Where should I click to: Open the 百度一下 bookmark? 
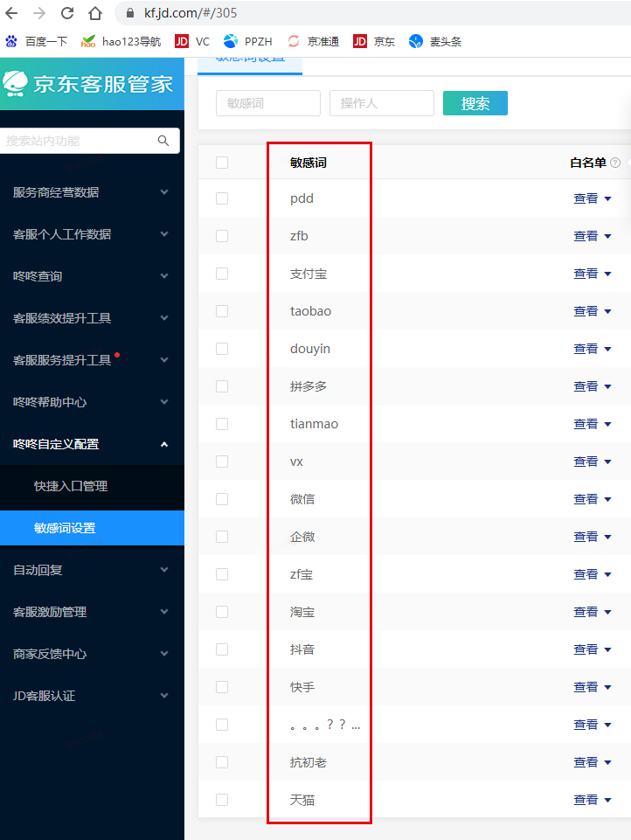[36, 41]
